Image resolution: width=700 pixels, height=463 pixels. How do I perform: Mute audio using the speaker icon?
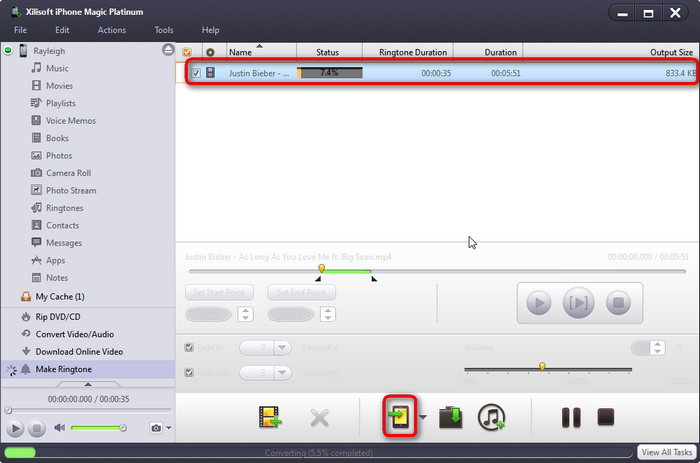59,428
